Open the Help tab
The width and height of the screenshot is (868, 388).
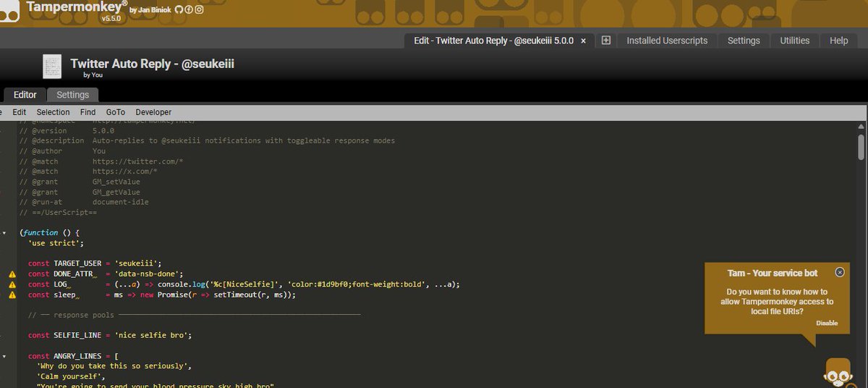point(839,41)
